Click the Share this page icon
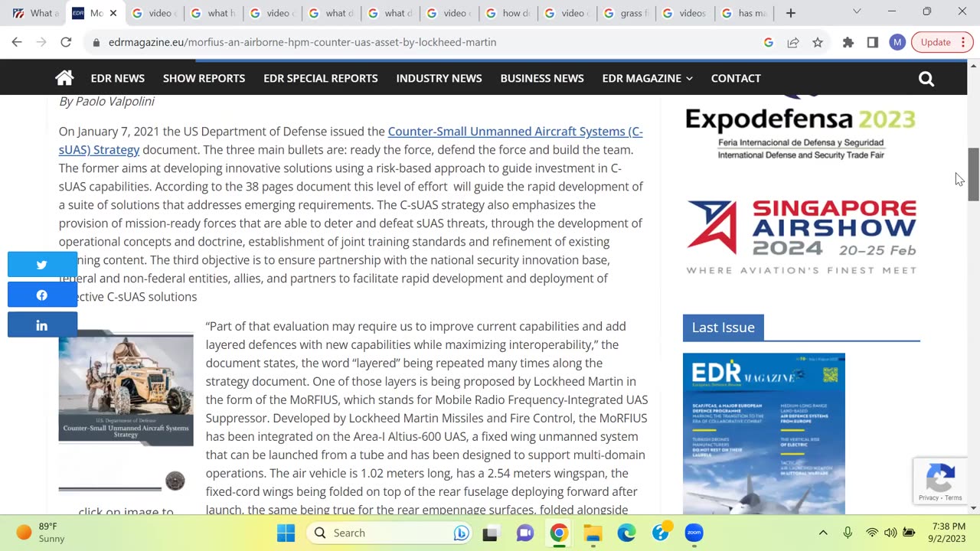Image resolution: width=980 pixels, height=551 pixels. [793, 42]
